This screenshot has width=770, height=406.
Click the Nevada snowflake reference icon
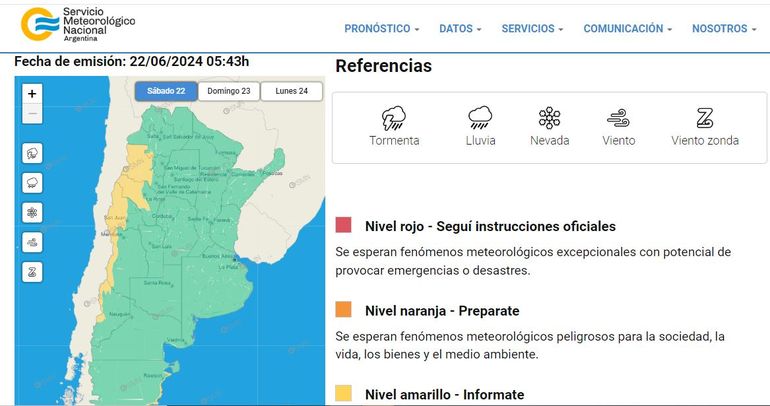click(549, 118)
